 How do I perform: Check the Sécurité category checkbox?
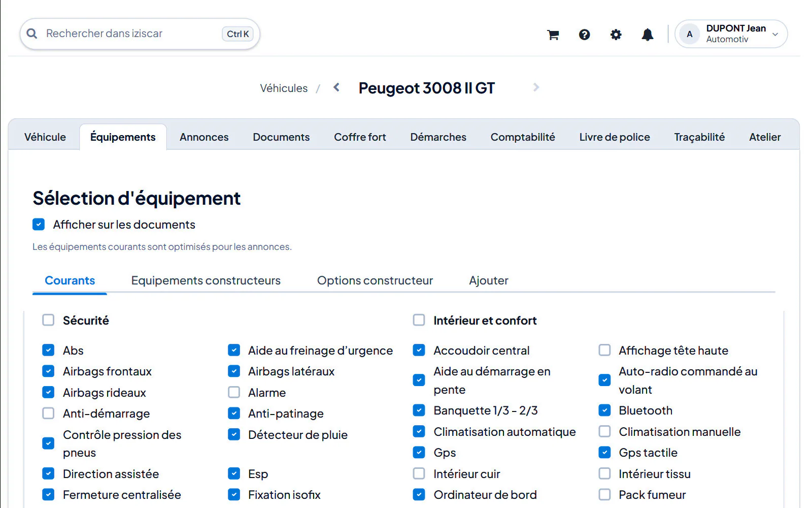(x=48, y=320)
